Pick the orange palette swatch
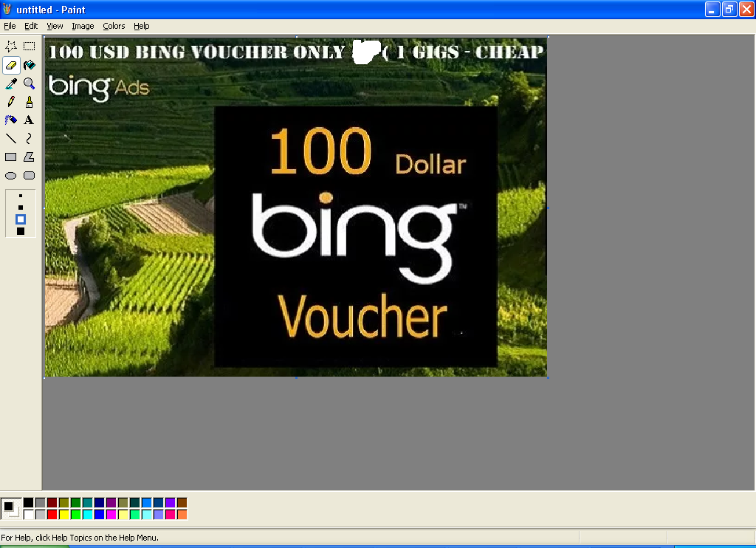756x548 pixels. tap(182, 515)
